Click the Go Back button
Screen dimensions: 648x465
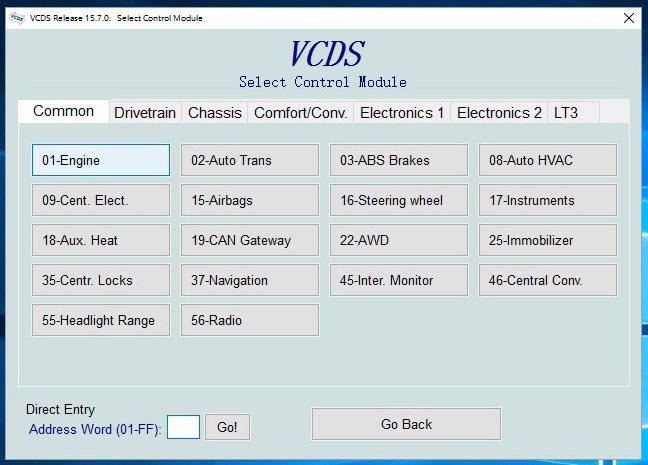pyautogui.click(x=406, y=424)
